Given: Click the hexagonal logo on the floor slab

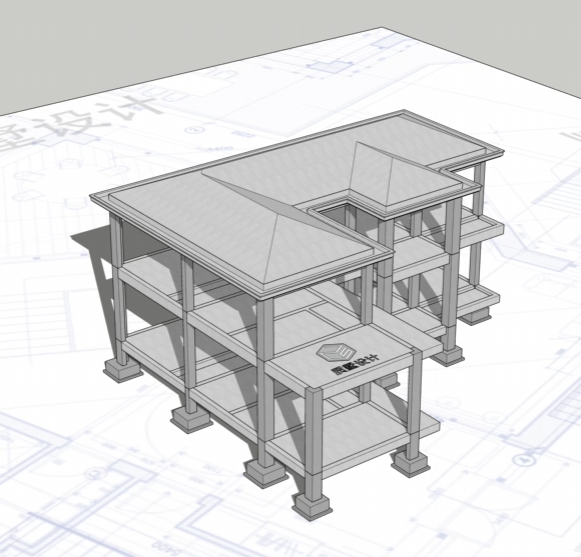Looking at the screenshot, I should pyautogui.click(x=336, y=352).
